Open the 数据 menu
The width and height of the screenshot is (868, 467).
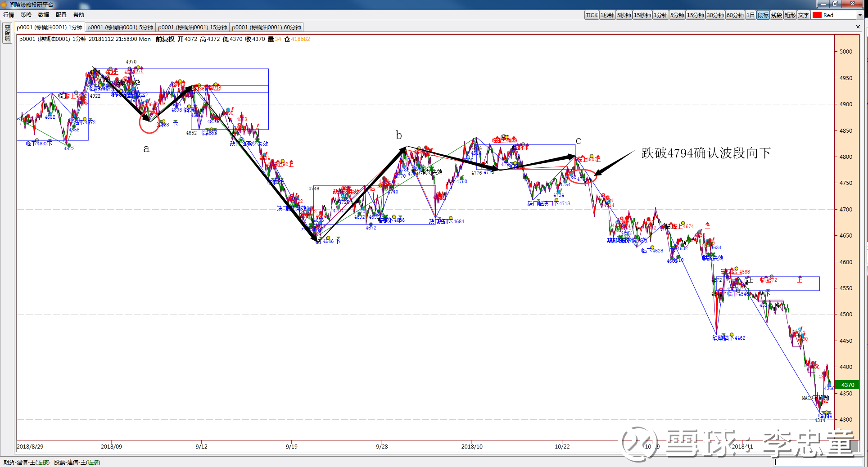pyautogui.click(x=44, y=15)
